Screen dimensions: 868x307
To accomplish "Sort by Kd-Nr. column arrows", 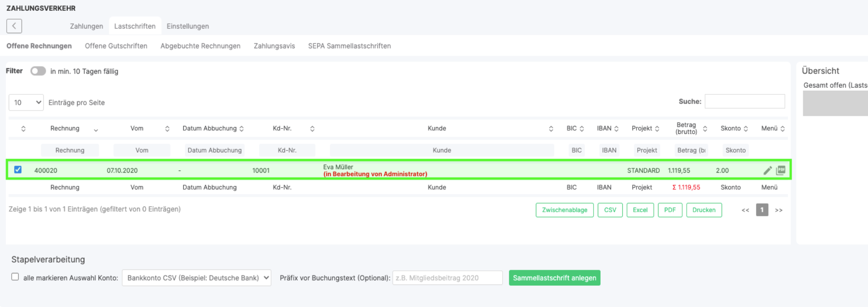I will [312, 129].
